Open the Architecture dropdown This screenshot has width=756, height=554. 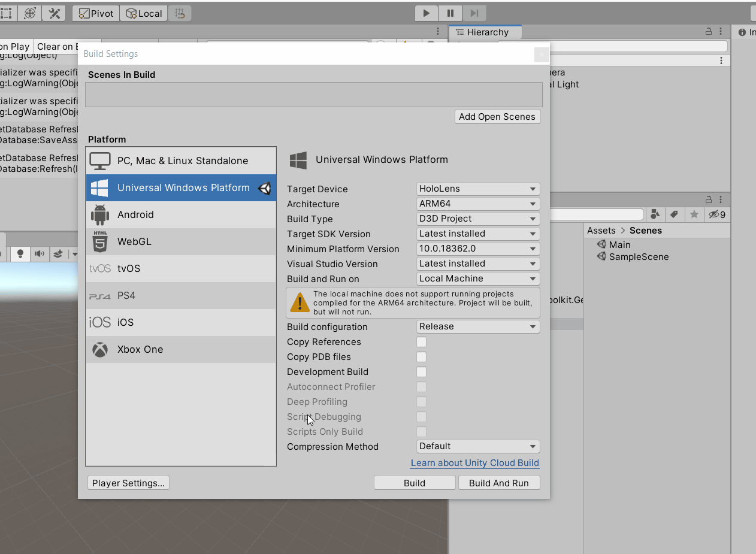point(478,204)
